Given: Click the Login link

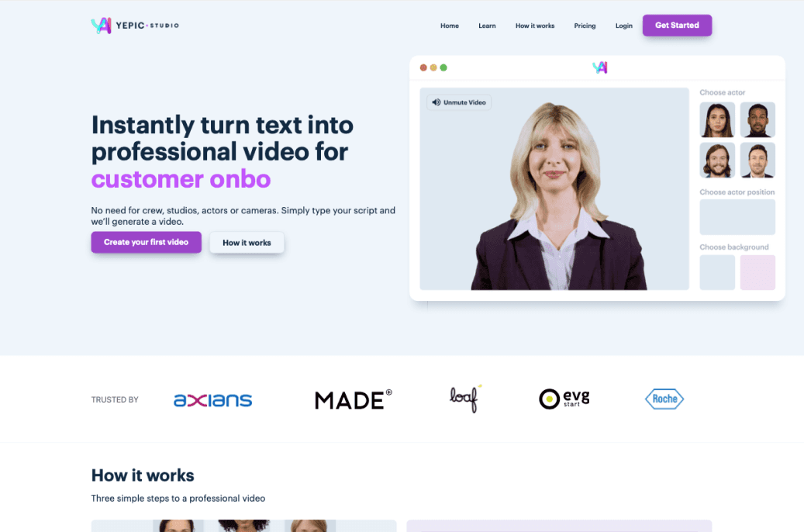Looking at the screenshot, I should click(623, 26).
